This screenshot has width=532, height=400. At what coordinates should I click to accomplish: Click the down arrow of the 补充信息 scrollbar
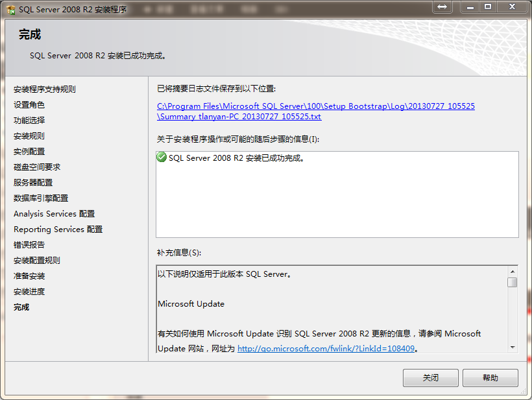513,347
